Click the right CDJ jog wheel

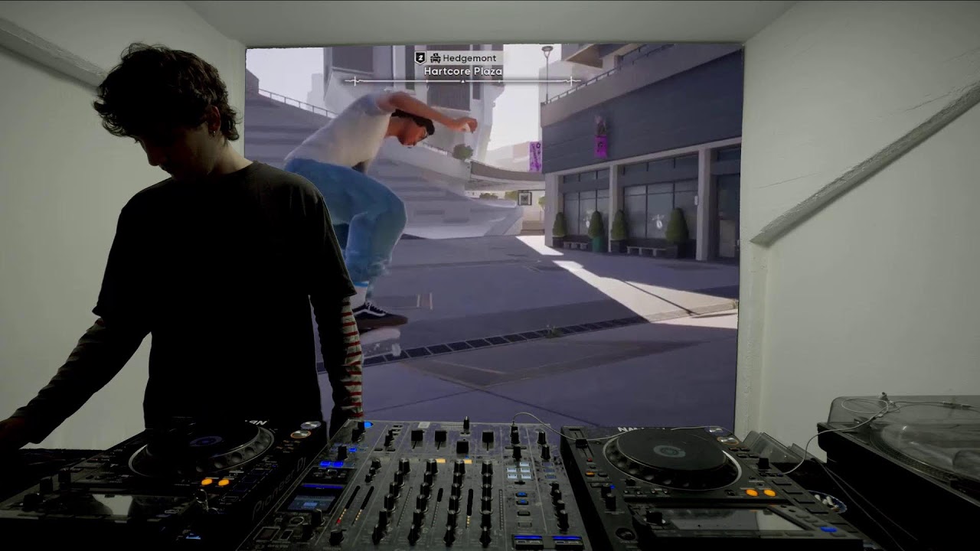pos(671,458)
